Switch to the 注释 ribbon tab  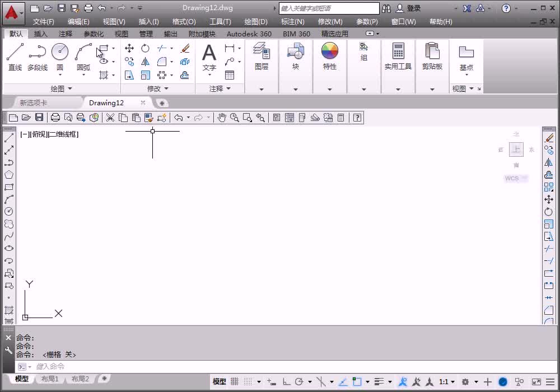click(66, 34)
